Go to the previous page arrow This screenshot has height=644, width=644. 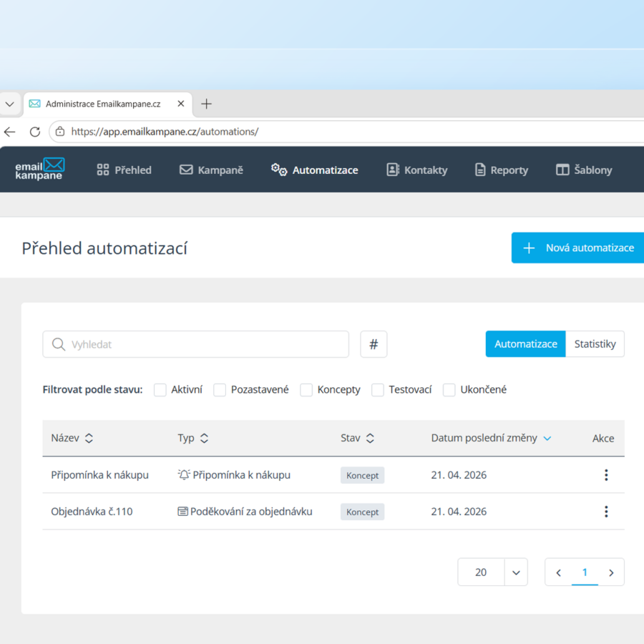click(558, 572)
